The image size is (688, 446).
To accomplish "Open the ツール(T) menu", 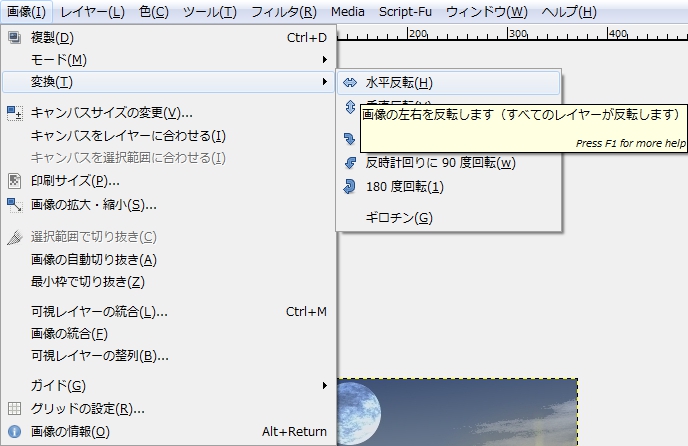I will [x=210, y=12].
